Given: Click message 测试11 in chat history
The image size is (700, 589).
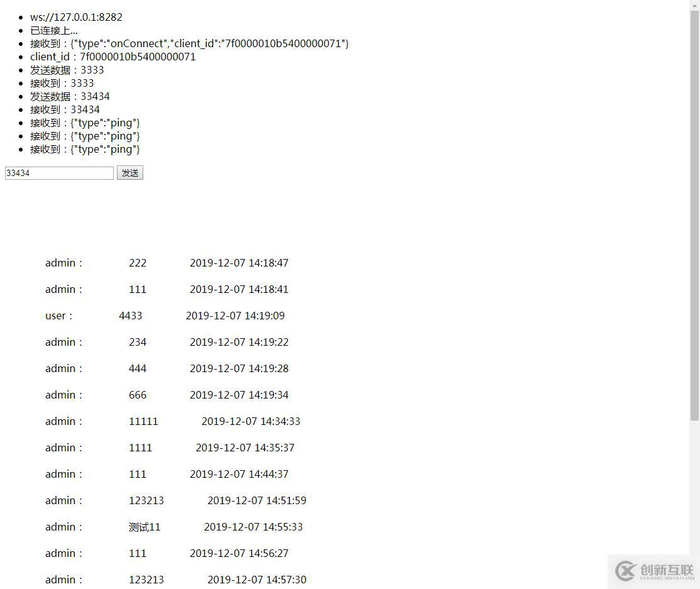Looking at the screenshot, I should coord(145,527).
